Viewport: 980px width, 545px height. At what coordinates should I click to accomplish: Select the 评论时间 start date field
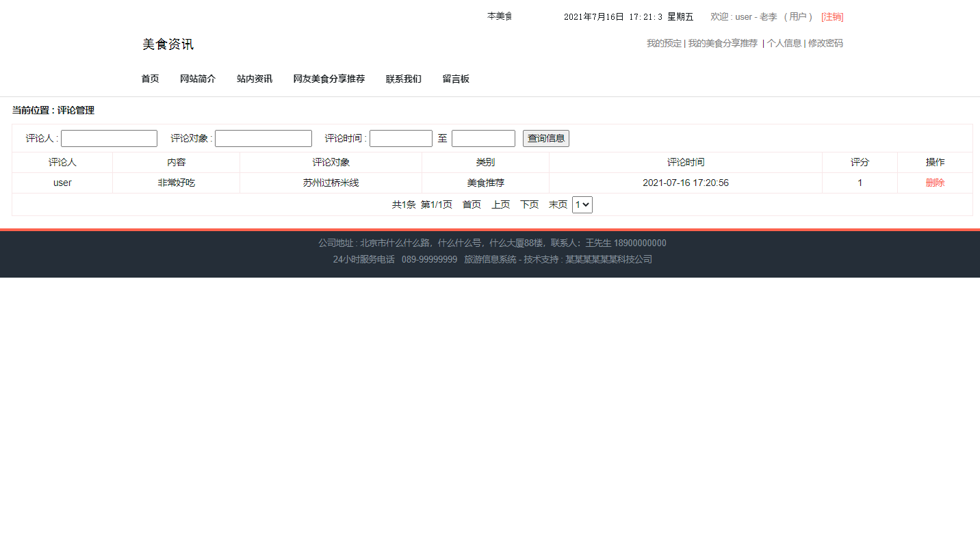coord(401,138)
